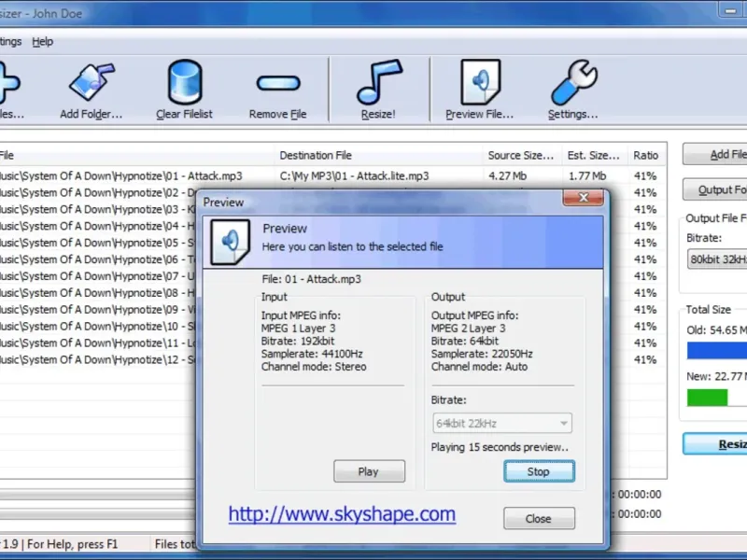Select the Hypnotize\09 file row
This screenshot has width=747, height=560.
click(x=98, y=310)
